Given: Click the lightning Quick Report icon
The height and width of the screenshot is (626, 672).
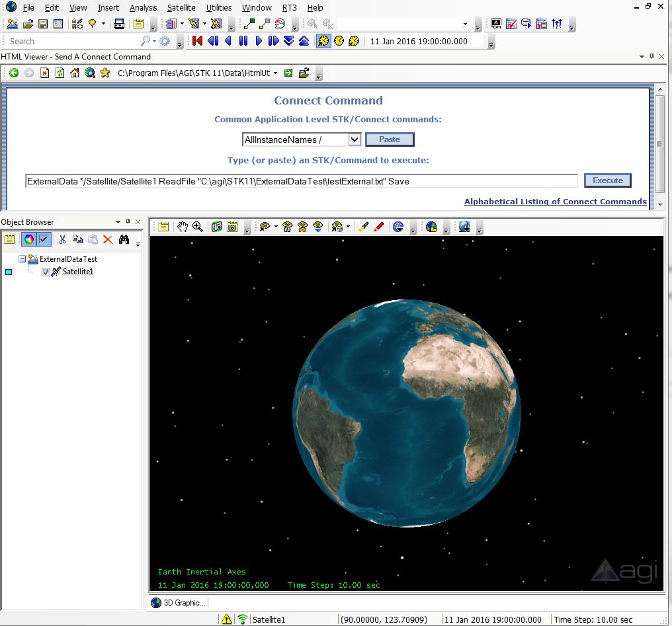Looking at the screenshot, I should pos(194,24).
